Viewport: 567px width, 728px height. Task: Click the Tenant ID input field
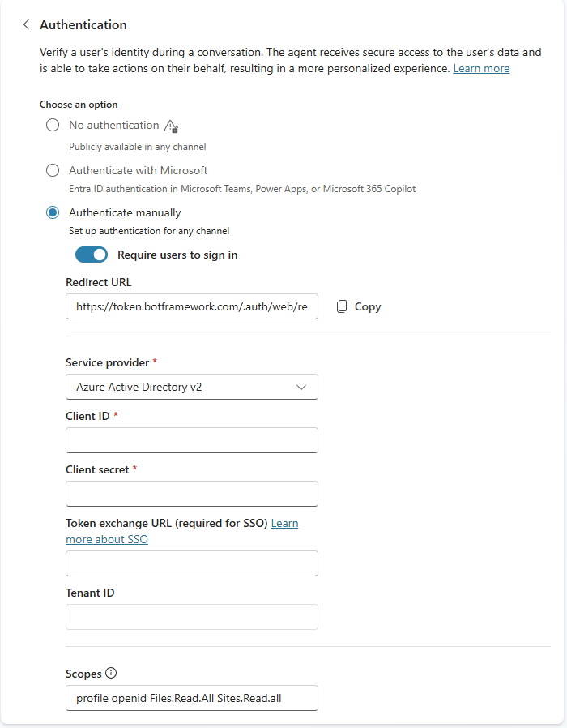pos(191,617)
